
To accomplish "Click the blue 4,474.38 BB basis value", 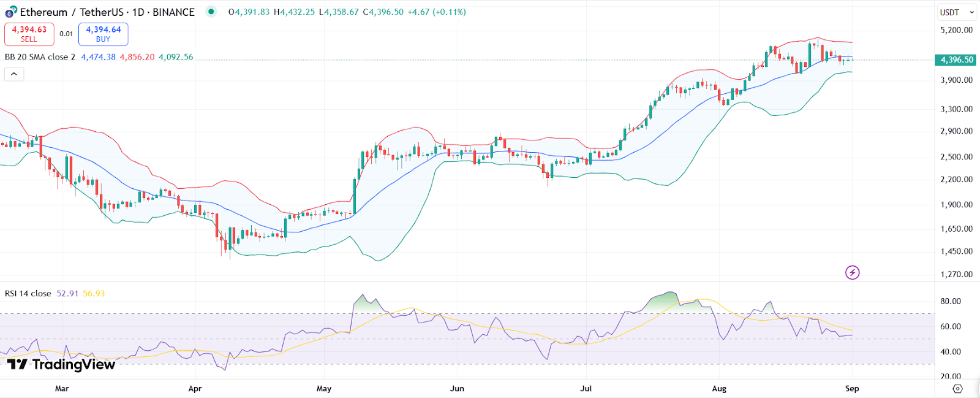I will [98, 57].
